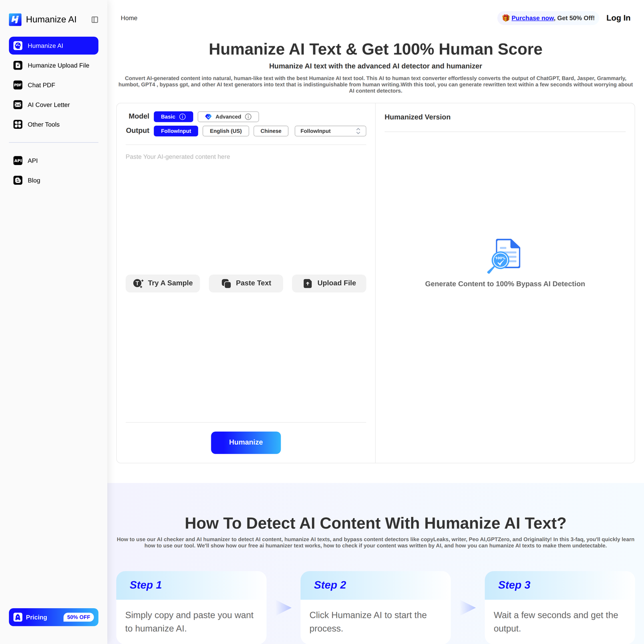Screen dimensions: 644x644
Task: Select the Basic model
Action: pos(174,117)
